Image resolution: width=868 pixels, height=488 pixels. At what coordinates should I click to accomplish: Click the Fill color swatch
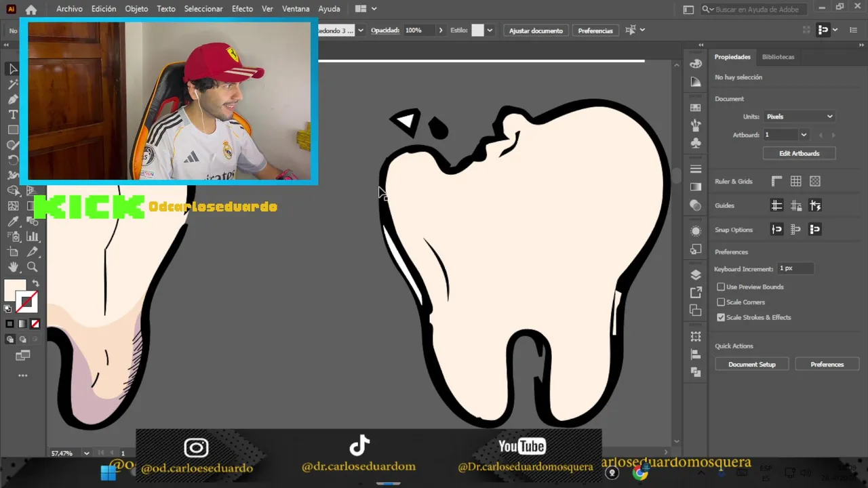pos(15,290)
